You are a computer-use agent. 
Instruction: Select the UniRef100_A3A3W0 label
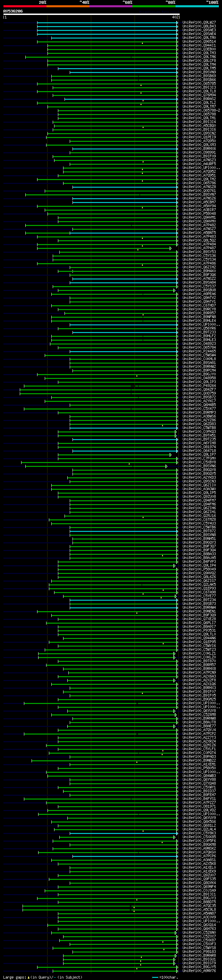[x=199, y=489]
